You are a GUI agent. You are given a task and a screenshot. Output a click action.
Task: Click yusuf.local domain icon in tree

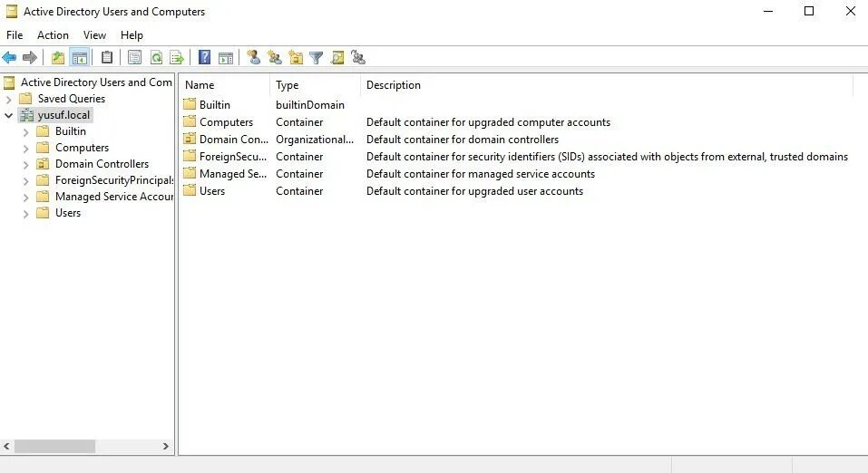click(x=26, y=115)
